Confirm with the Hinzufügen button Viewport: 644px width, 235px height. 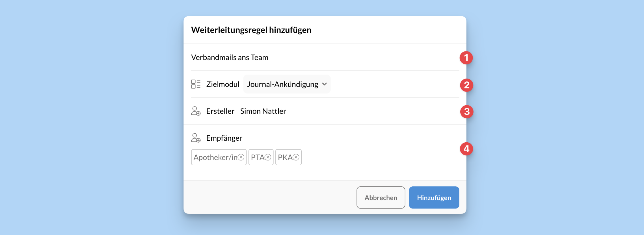click(434, 197)
